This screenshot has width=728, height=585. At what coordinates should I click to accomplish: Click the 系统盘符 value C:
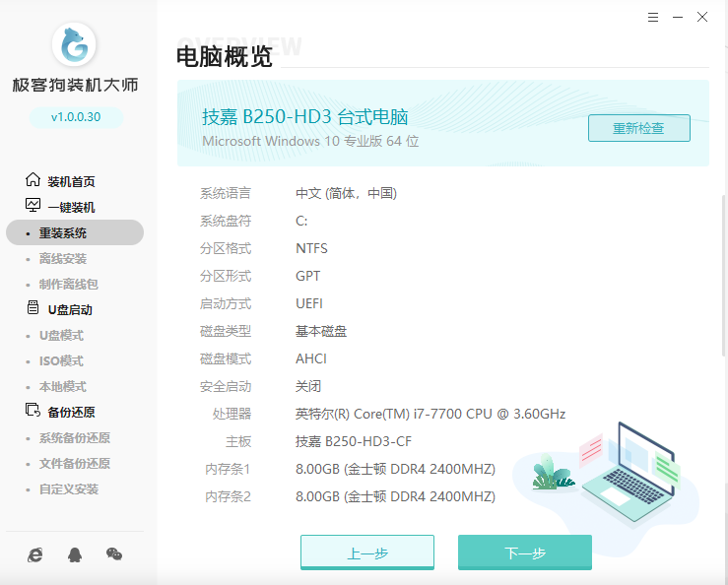pyautogui.click(x=301, y=221)
